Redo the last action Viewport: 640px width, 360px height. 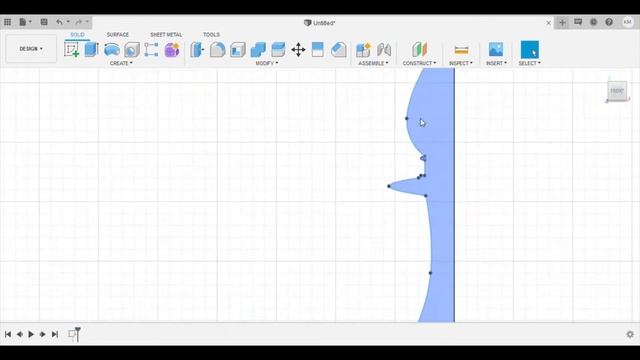[x=79, y=22]
